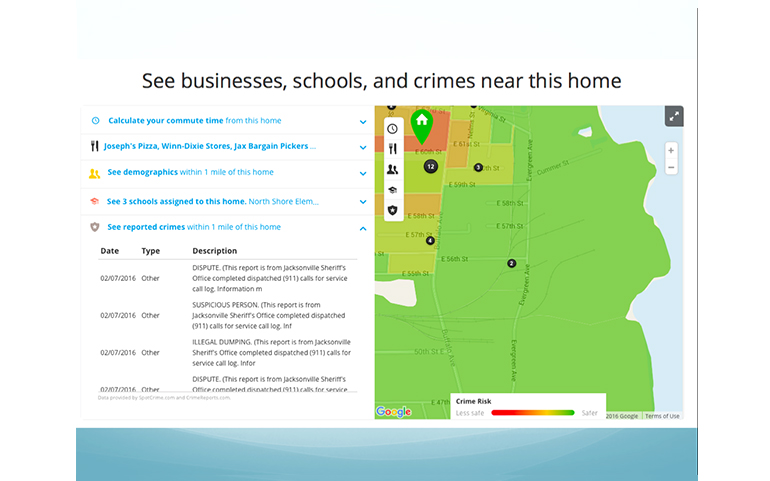The width and height of the screenshot is (770, 481).
Task: Expand the nearby businesses row chevron
Action: 363,147
